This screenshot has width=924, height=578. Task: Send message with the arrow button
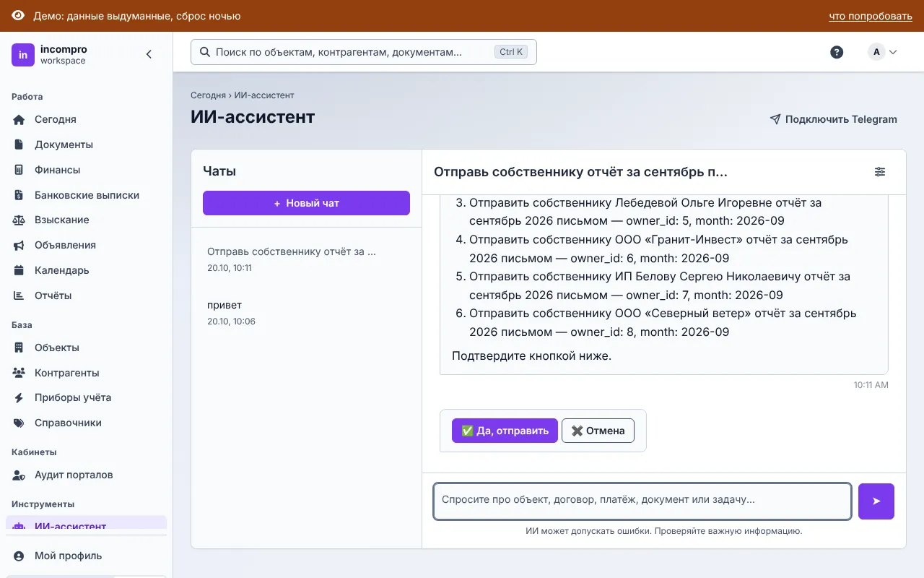pos(876,501)
